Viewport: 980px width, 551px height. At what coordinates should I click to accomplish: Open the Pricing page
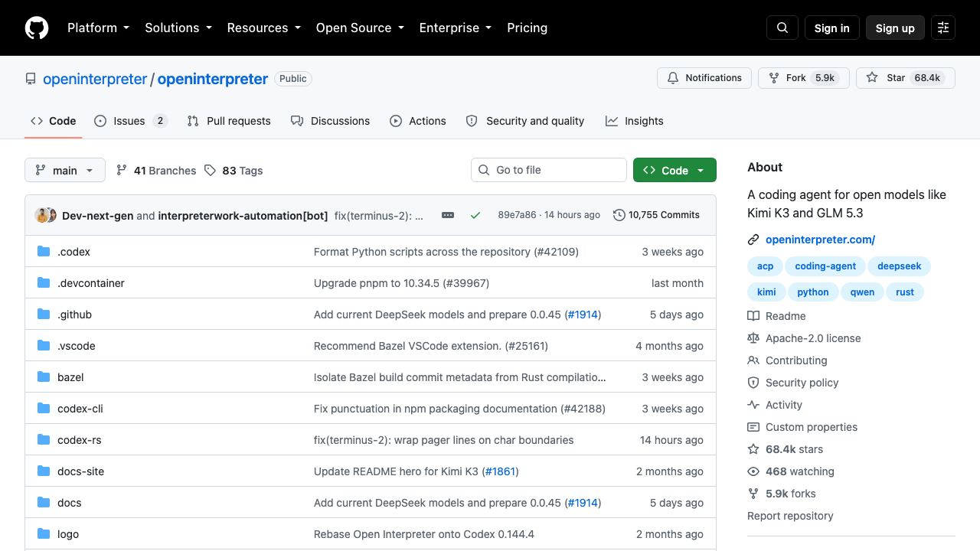[x=527, y=28]
